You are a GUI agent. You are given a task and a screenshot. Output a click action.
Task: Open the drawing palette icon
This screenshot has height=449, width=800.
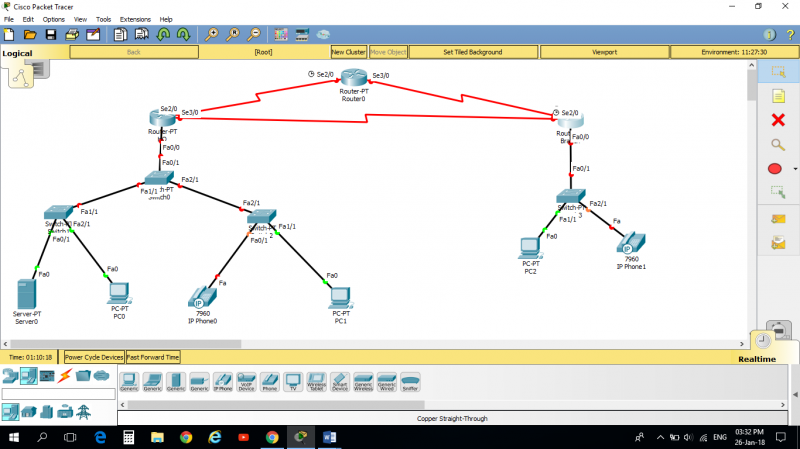pos(281,35)
